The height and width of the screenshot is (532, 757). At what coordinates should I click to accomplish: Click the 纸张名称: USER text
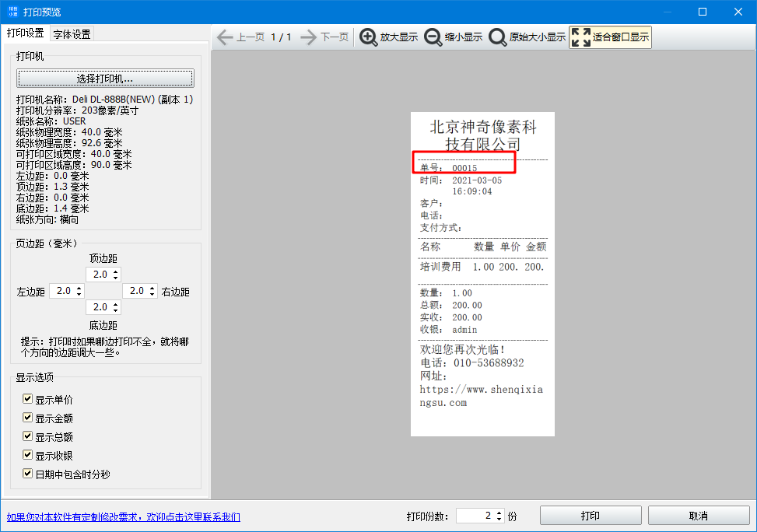click(x=51, y=121)
